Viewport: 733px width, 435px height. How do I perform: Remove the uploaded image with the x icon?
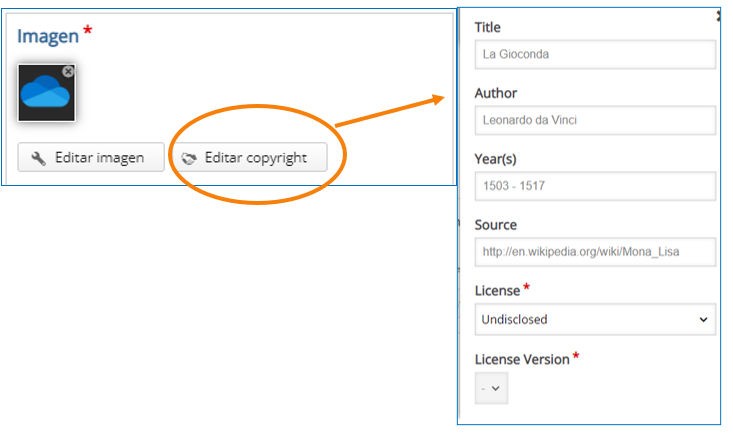click(x=68, y=71)
